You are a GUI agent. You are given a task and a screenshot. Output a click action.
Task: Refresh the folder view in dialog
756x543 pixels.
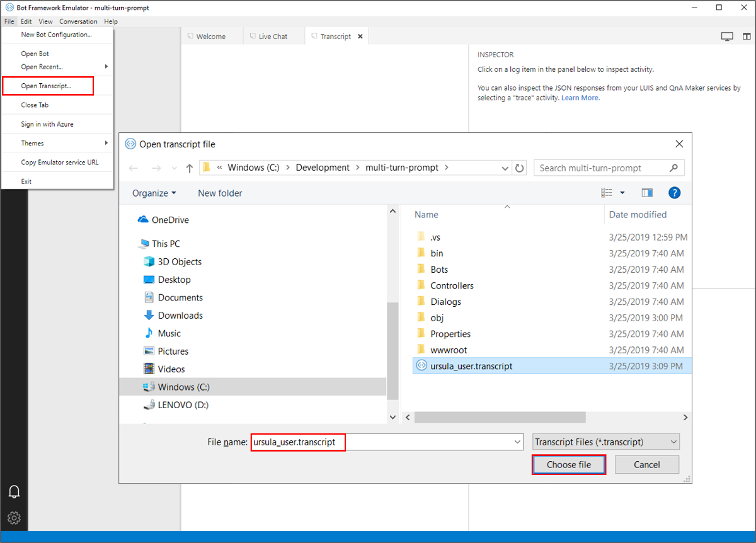click(520, 168)
